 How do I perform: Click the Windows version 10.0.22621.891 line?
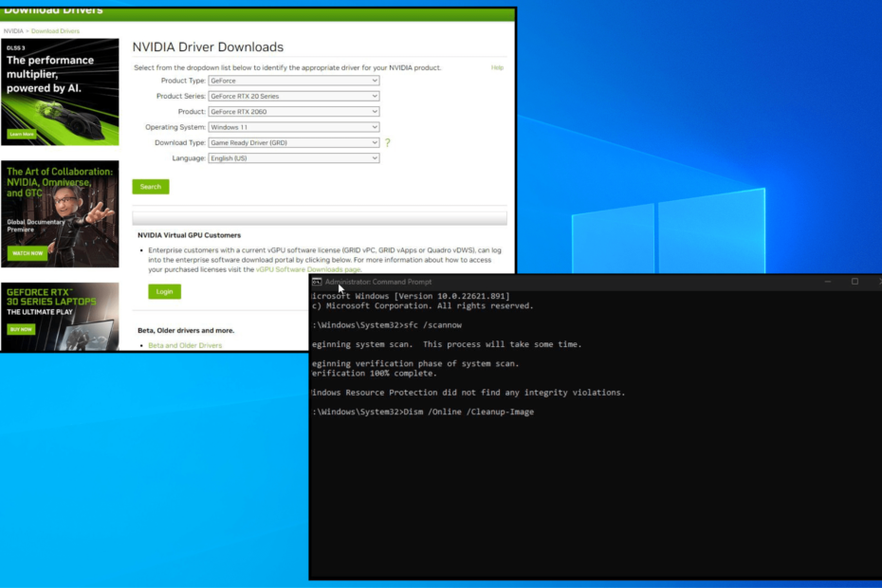411,296
